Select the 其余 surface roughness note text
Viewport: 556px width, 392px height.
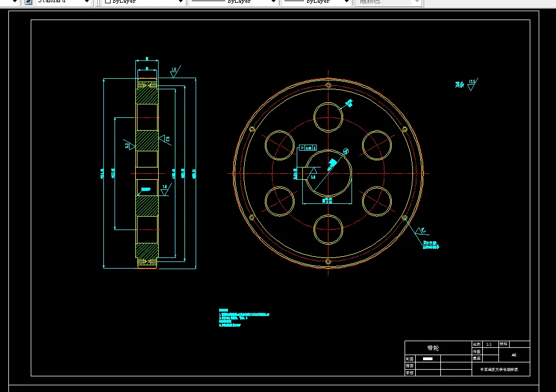459,85
